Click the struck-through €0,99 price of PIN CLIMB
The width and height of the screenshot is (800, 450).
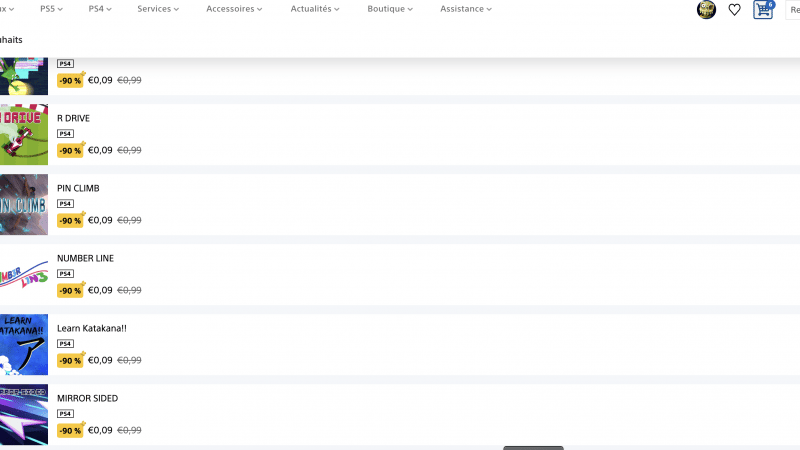(129, 220)
